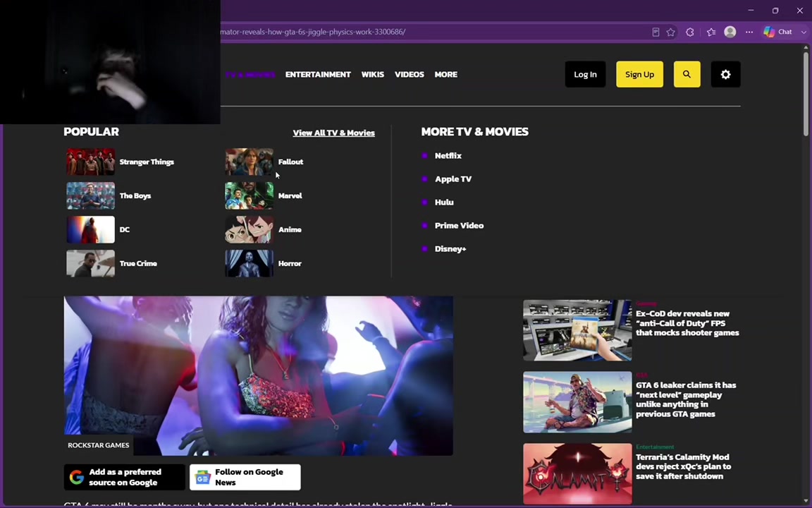The height and width of the screenshot is (508, 812).
Task: Open the Prime Video link
Action: 460,226
